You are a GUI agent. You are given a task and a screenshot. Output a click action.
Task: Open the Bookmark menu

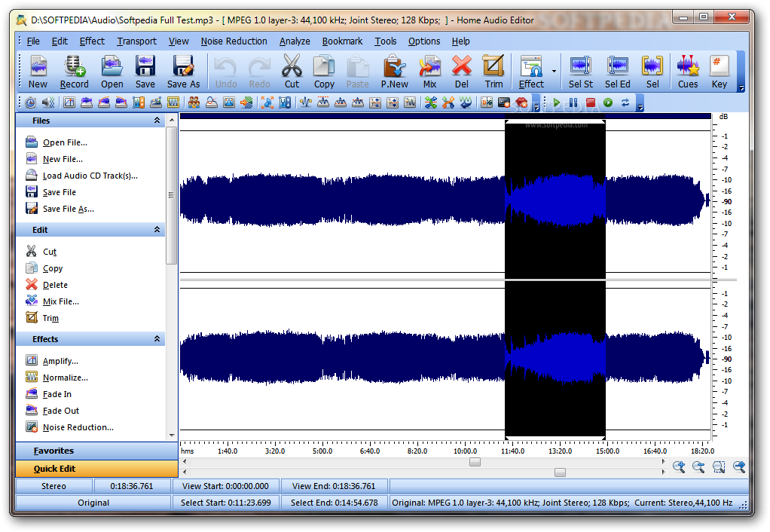(342, 41)
